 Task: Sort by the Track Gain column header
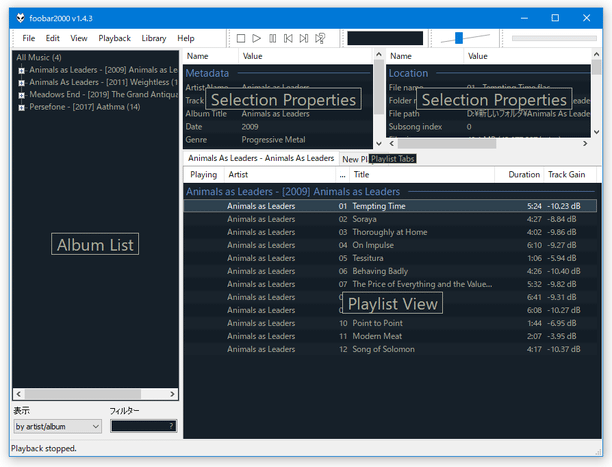coord(570,175)
